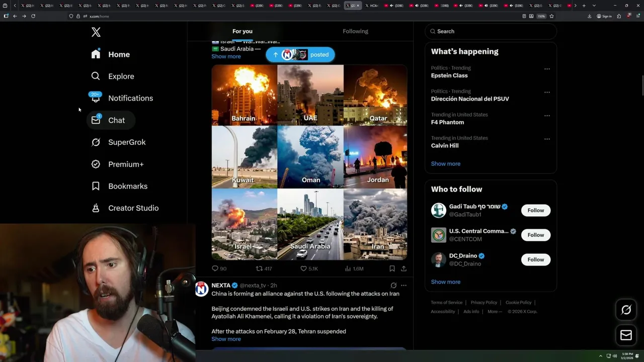Screen dimensions: 644x362
Task: Show more accounts to follow
Action: click(446, 282)
